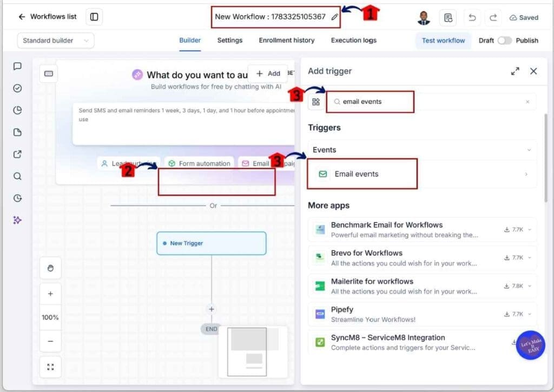The height and width of the screenshot is (392, 554).
Task: Check the Saved cloud status
Action: [524, 18]
